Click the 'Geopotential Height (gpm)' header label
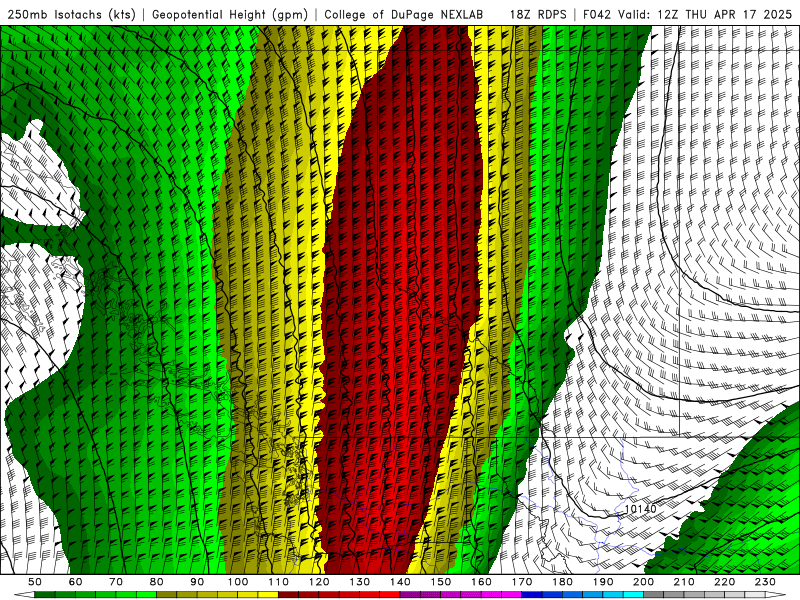This screenshot has width=800, height=600. [x=230, y=14]
